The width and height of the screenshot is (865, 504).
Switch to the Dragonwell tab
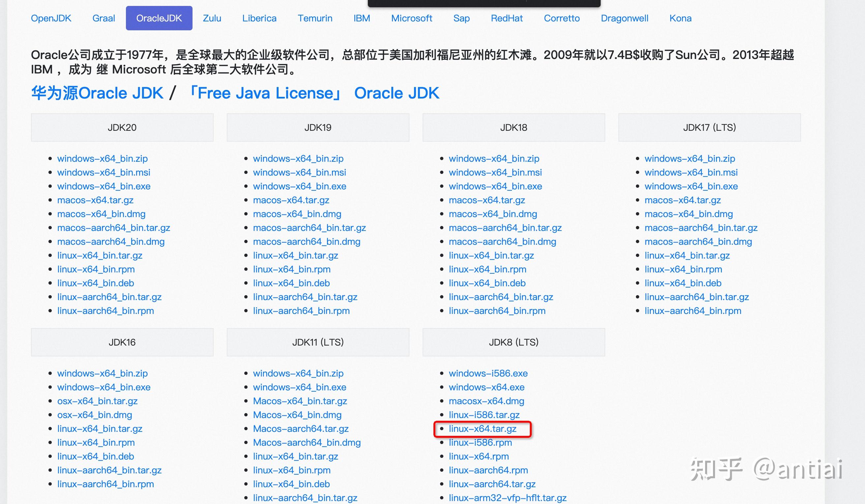tap(624, 18)
